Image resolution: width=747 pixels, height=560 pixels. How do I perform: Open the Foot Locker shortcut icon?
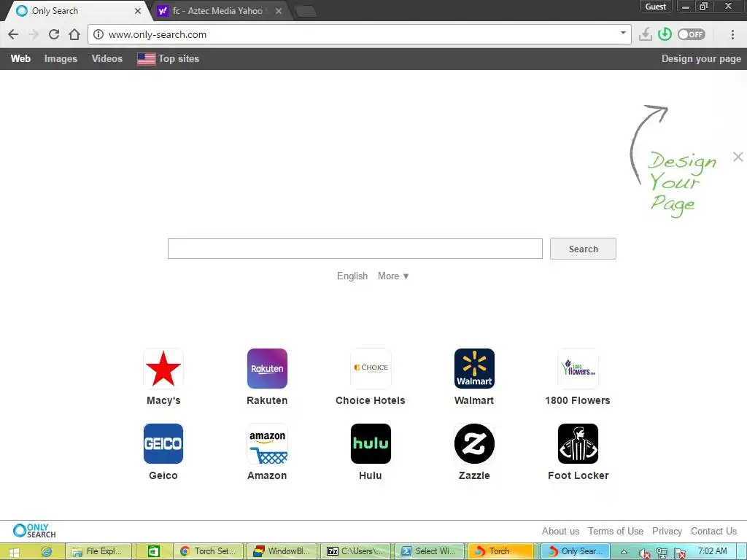(578, 443)
